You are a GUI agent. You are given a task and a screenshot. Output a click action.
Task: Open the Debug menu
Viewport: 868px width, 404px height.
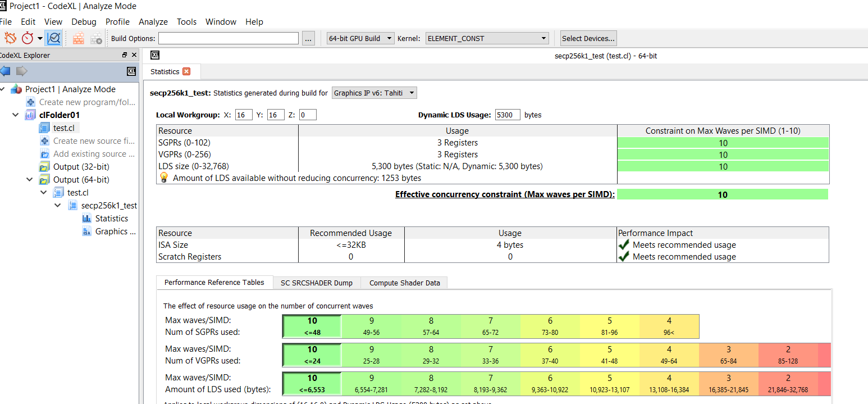(84, 22)
